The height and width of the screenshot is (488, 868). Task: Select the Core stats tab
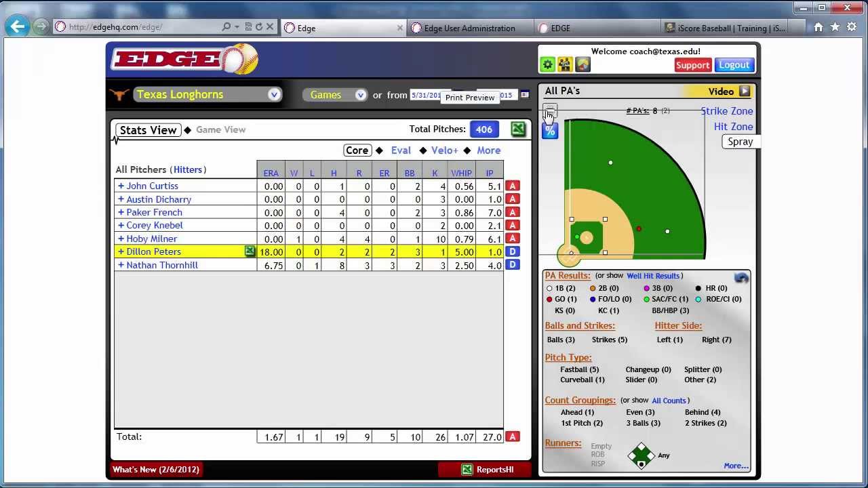pos(357,150)
